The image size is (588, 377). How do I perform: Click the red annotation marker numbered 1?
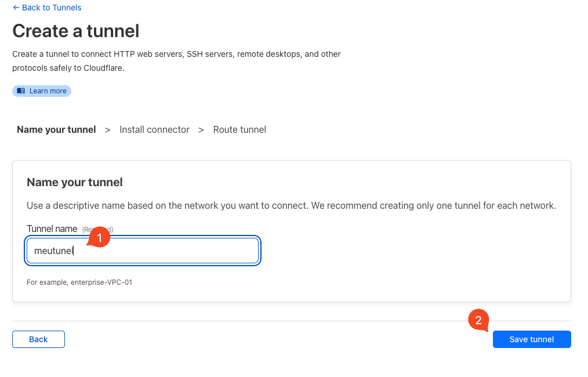99,238
